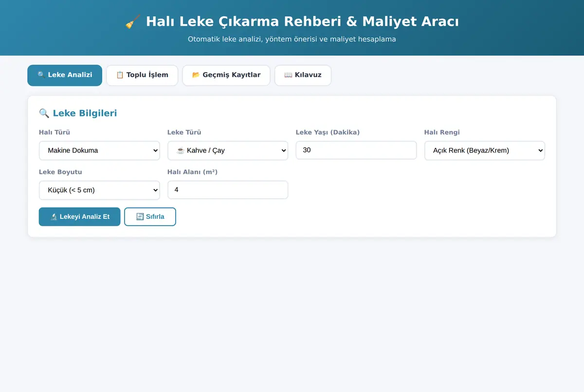Click the Leke Türü field label

pos(184,132)
